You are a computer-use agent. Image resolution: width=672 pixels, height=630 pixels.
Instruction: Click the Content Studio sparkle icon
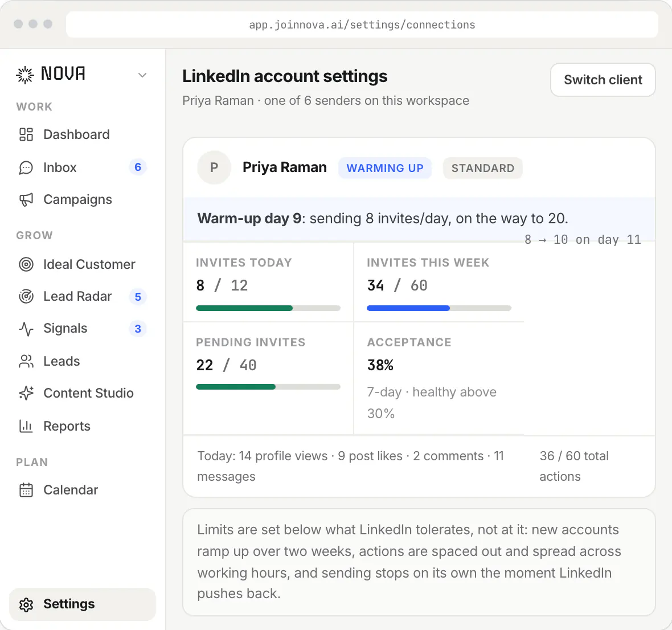tap(26, 393)
